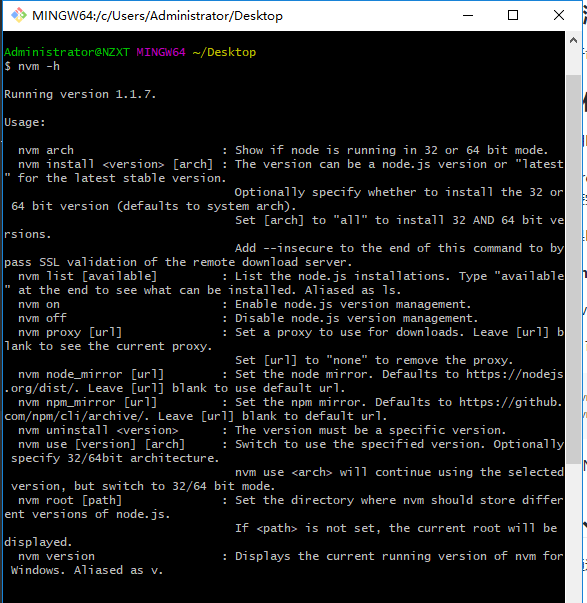587x603 pixels.
Task: Click the line specify 32/64bit architecture.
Action: [x=115, y=458]
